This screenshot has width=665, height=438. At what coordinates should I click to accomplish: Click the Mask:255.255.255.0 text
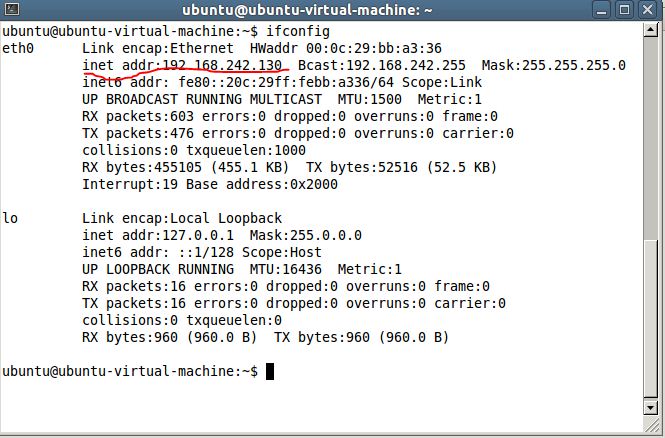click(x=553, y=65)
